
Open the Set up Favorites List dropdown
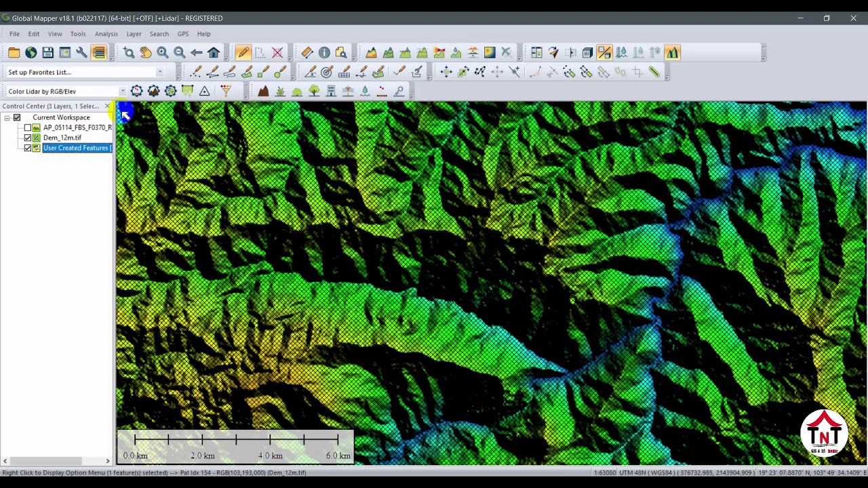160,73
